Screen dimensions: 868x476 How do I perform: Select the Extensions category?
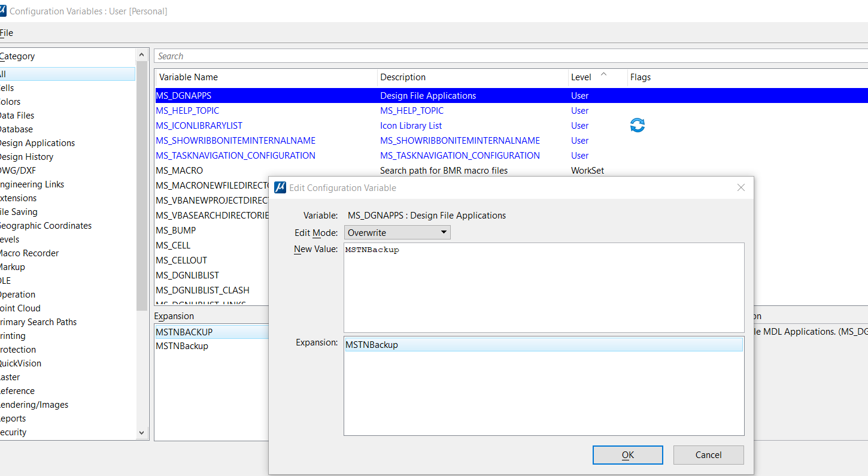(x=18, y=198)
